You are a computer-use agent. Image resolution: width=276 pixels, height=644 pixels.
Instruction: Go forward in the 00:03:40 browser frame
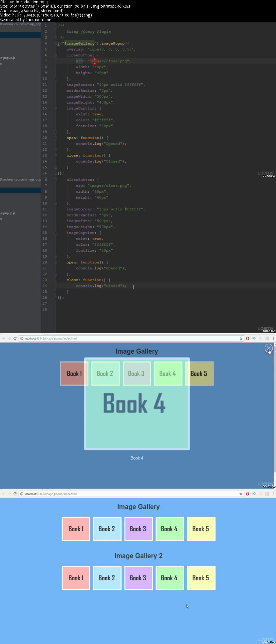click(x=9, y=494)
